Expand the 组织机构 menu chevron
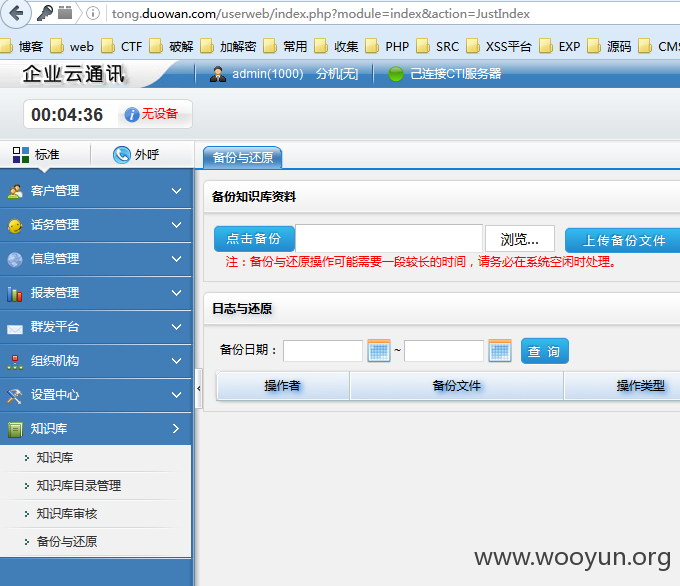Viewport: 680px width, 586px height. coord(176,361)
